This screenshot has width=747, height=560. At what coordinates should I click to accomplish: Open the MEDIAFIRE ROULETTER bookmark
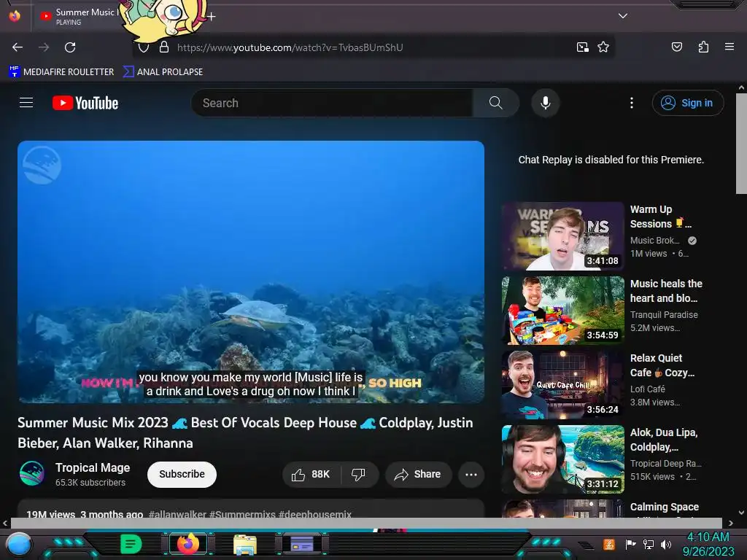click(61, 72)
